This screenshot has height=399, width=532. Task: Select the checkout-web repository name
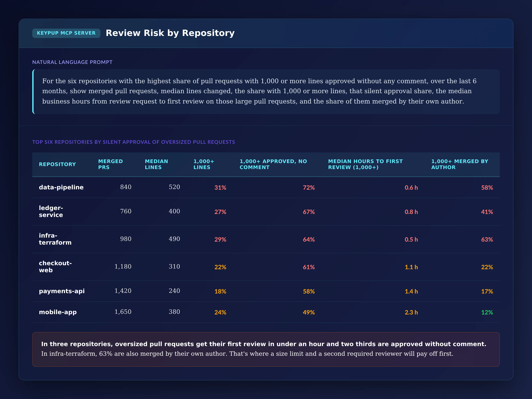pyautogui.click(x=55, y=267)
